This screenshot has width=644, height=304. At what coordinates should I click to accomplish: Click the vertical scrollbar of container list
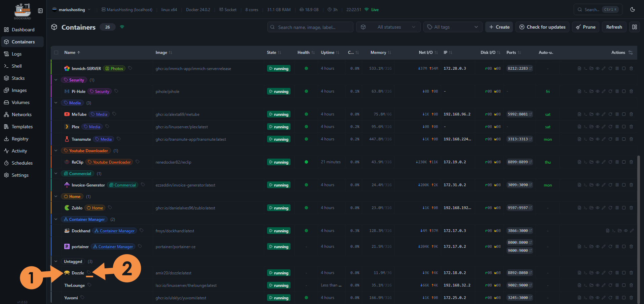click(639, 229)
